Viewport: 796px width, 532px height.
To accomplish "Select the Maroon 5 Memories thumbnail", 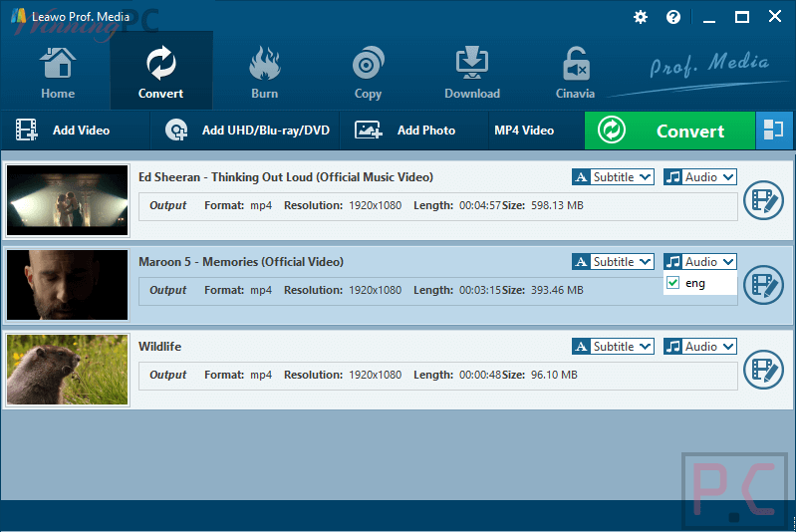I will [x=68, y=285].
